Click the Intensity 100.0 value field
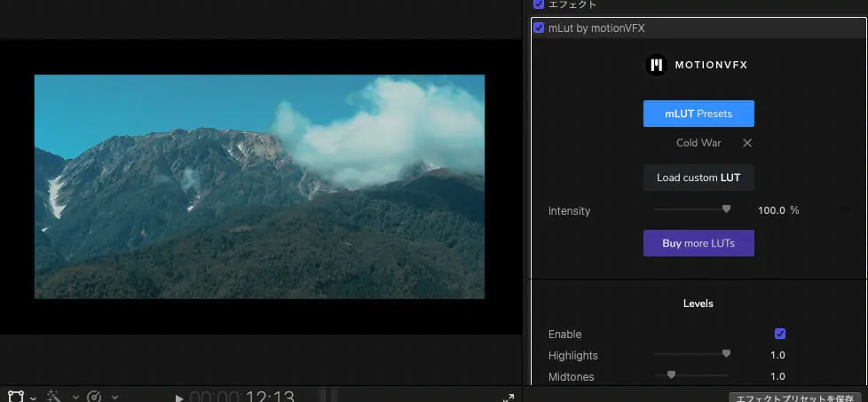Image resolution: width=868 pixels, height=402 pixels. point(771,210)
